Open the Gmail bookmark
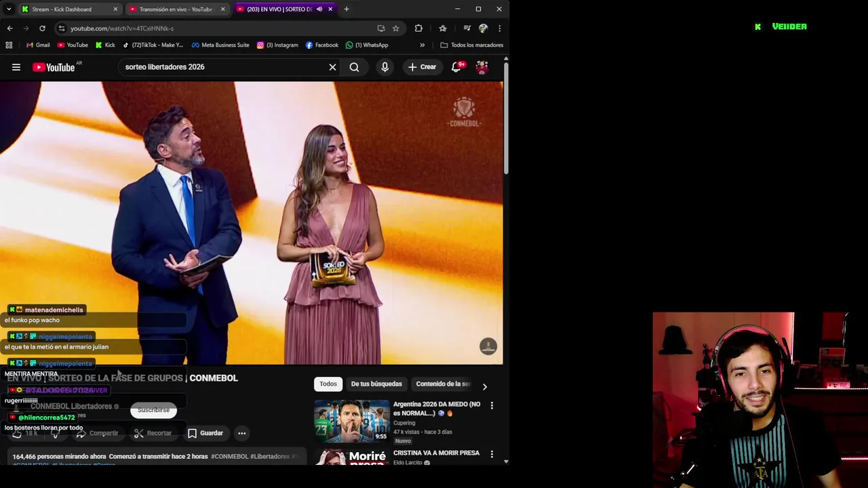Viewport: 868px width, 488px height. [x=38, y=45]
